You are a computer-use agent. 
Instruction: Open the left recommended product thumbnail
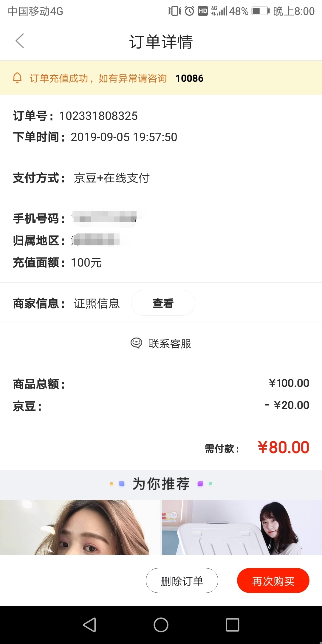[x=80, y=527]
